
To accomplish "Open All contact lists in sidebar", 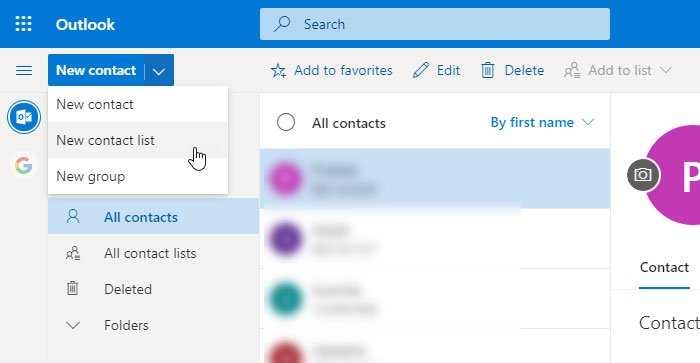I will 153,253.
